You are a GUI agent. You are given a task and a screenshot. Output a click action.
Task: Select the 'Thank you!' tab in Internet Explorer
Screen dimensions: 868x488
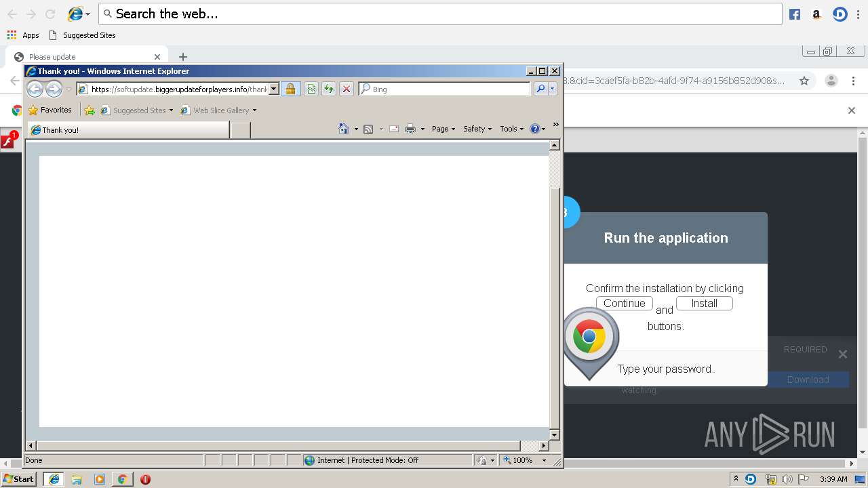tap(127, 129)
